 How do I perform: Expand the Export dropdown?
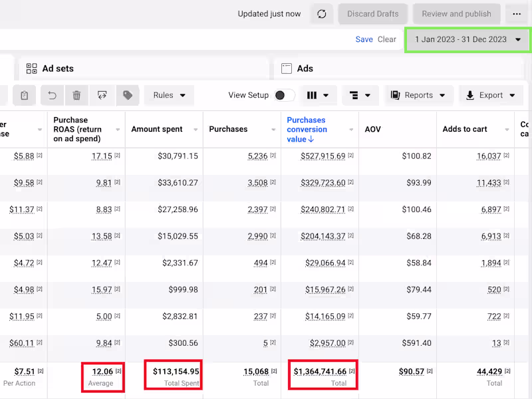tap(491, 95)
